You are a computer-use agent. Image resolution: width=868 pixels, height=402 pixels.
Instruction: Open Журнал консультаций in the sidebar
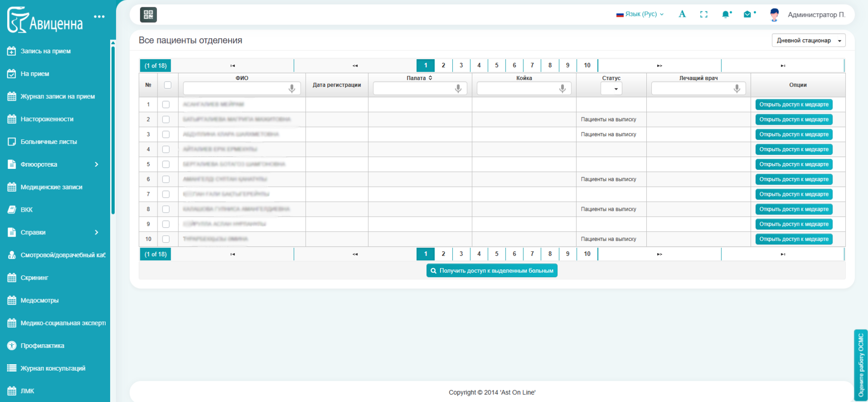coord(53,368)
